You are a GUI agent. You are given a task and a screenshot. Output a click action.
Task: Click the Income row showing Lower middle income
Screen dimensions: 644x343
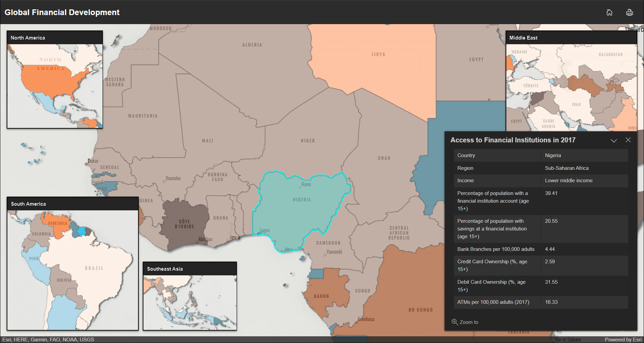coord(539,181)
